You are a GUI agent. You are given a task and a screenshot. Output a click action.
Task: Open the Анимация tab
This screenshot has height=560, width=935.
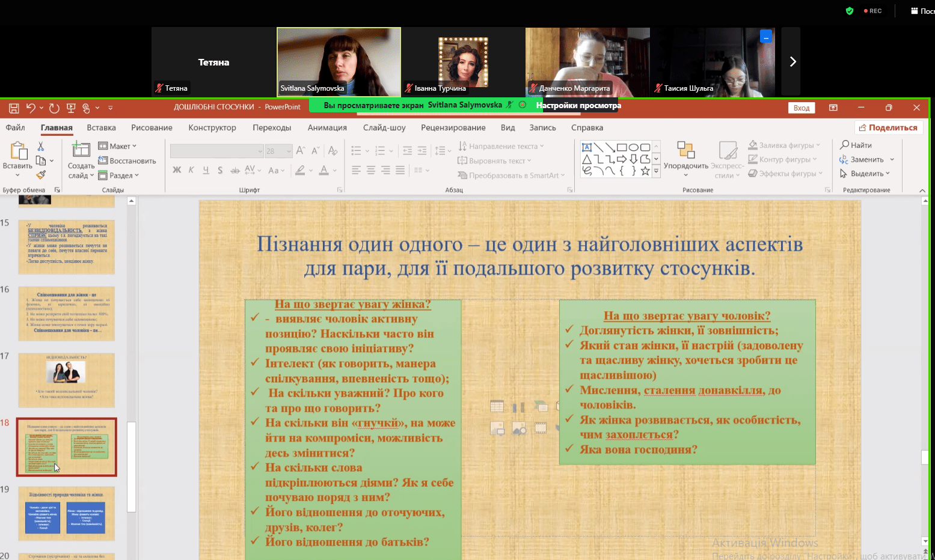327,127
